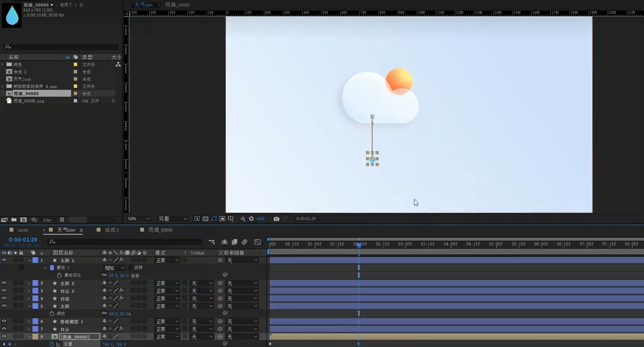Viewport: 644px width, 347px height.
Task: Switch to the 雨滴_00000 timeline tab
Action: click(160, 230)
